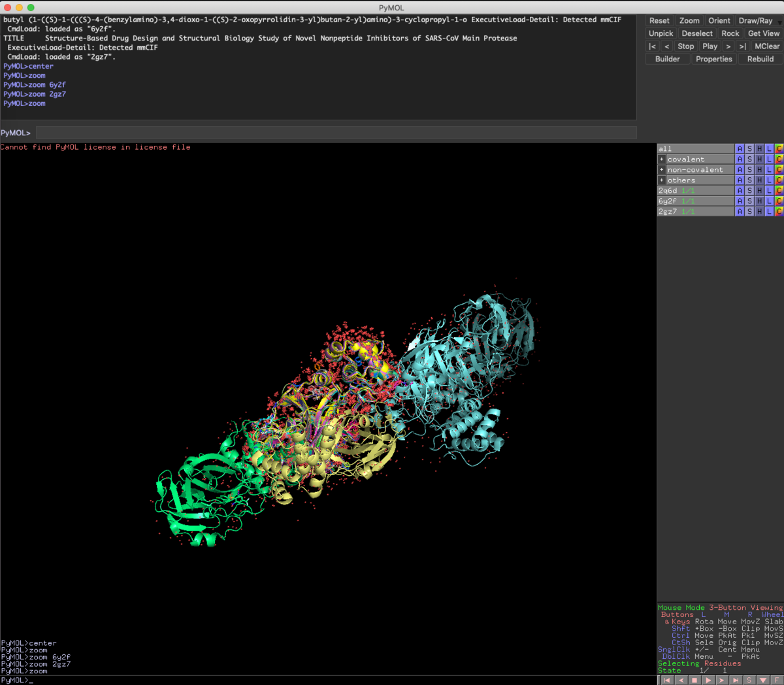Open Hide menu for 6y2f object
The width and height of the screenshot is (784, 685).
point(759,201)
